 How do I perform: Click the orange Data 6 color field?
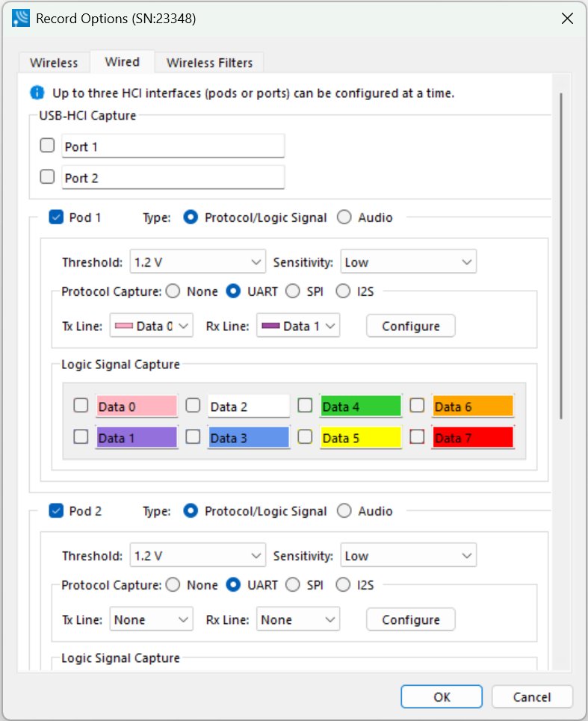click(x=473, y=406)
